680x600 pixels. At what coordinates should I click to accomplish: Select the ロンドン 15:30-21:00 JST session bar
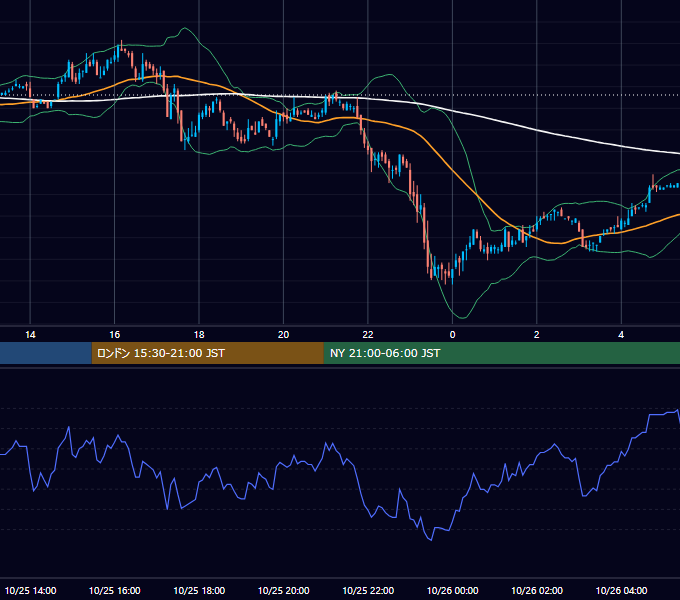(207, 353)
